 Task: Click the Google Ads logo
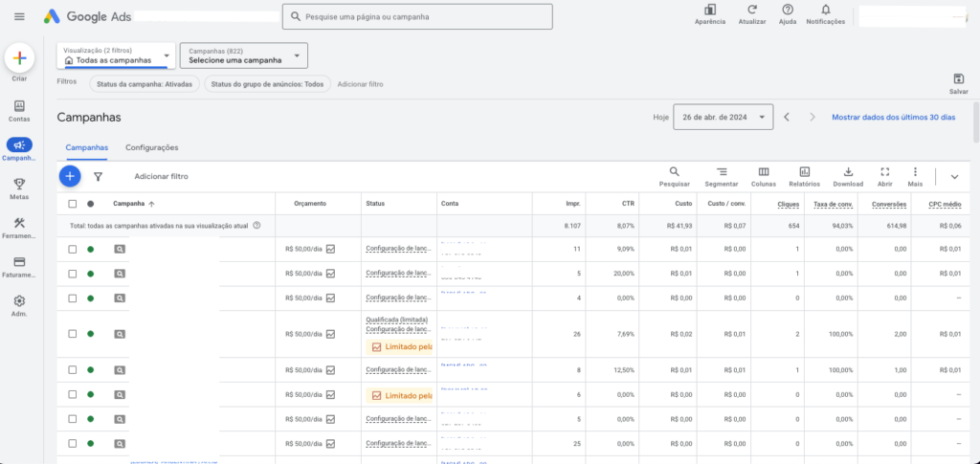[87, 17]
